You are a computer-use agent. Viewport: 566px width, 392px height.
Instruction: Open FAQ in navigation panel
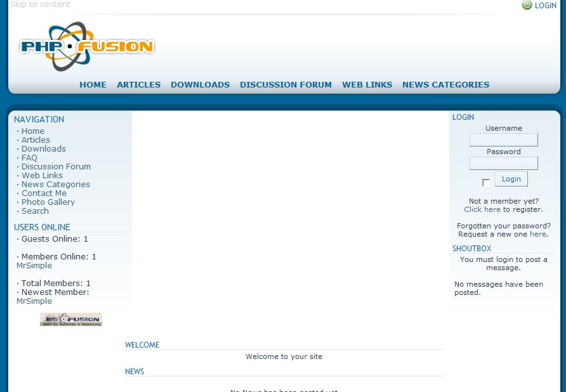[x=29, y=158]
